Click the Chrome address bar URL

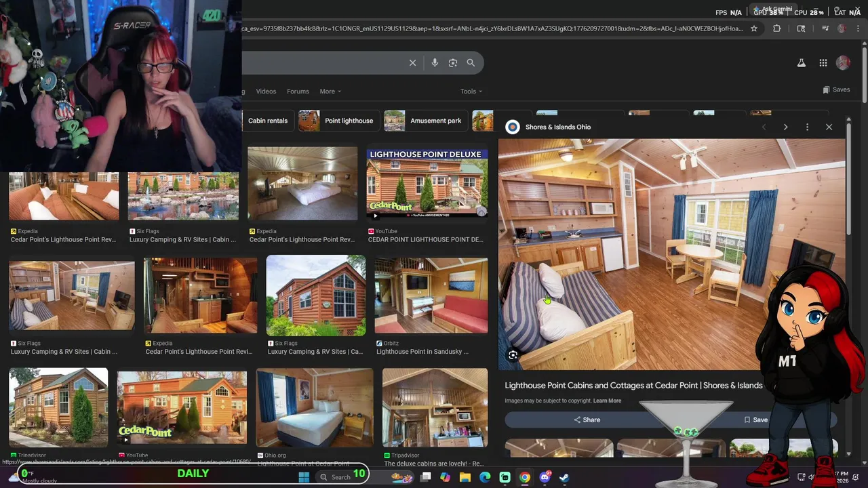click(x=493, y=28)
